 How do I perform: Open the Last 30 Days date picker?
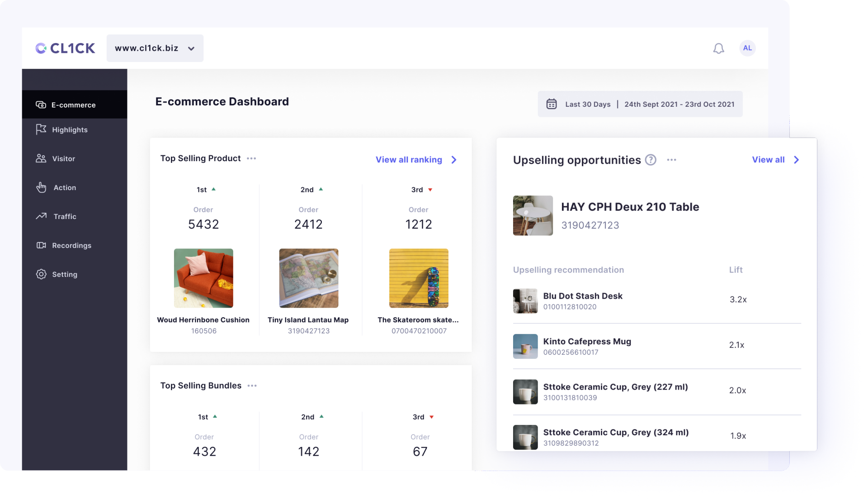tap(588, 104)
